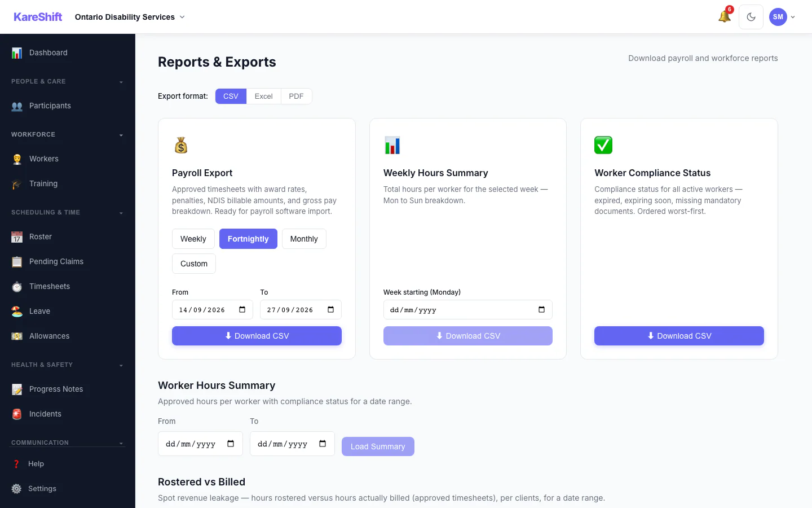Download CSV for Worker Compliance Status
Viewport: 812px width, 508px height.
pos(679,336)
